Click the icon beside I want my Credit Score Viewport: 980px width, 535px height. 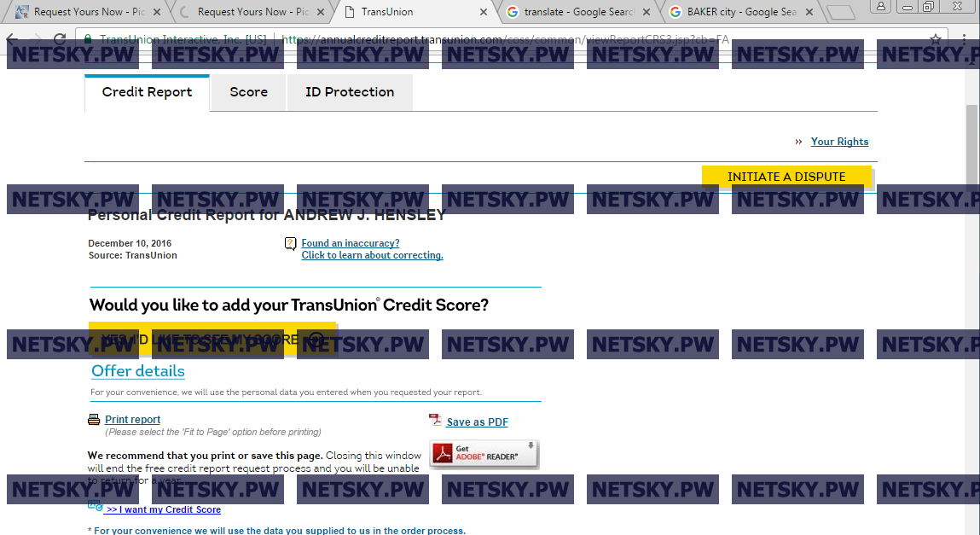(x=95, y=507)
